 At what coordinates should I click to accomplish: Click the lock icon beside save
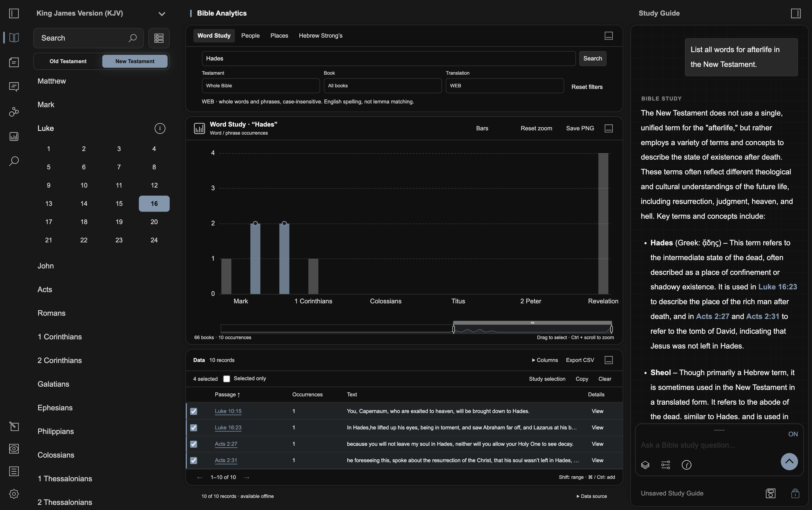coord(795,493)
